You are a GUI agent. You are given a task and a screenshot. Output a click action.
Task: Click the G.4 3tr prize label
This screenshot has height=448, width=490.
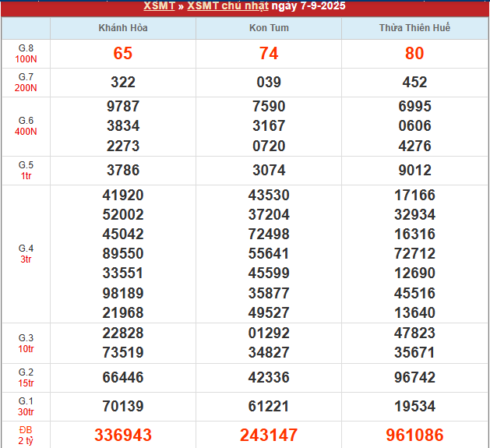point(26,254)
